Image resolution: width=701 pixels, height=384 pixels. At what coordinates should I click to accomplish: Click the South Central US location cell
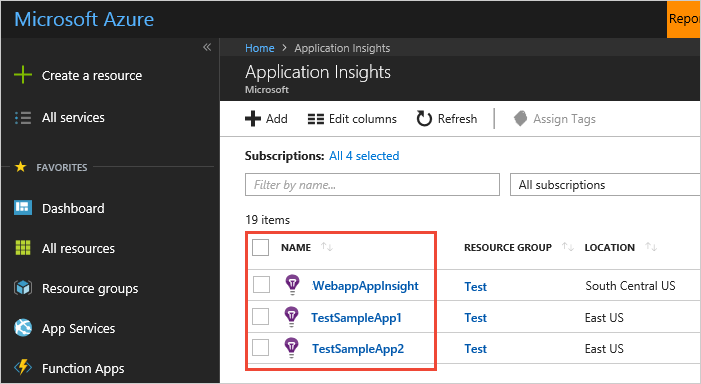pos(630,286)
